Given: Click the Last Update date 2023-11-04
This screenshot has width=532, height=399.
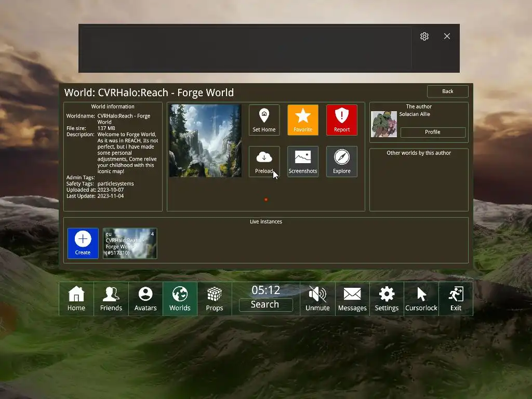Looking at the screenshot, I should point(111,196).
